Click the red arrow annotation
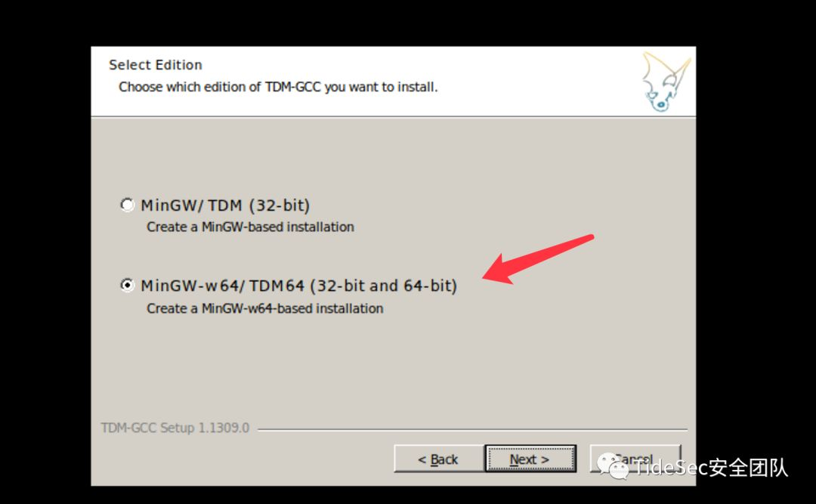816x504 pixels. [x=538, y=259]
